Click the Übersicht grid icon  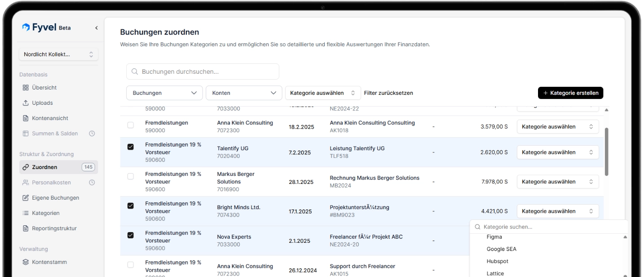tap(26, 88)
